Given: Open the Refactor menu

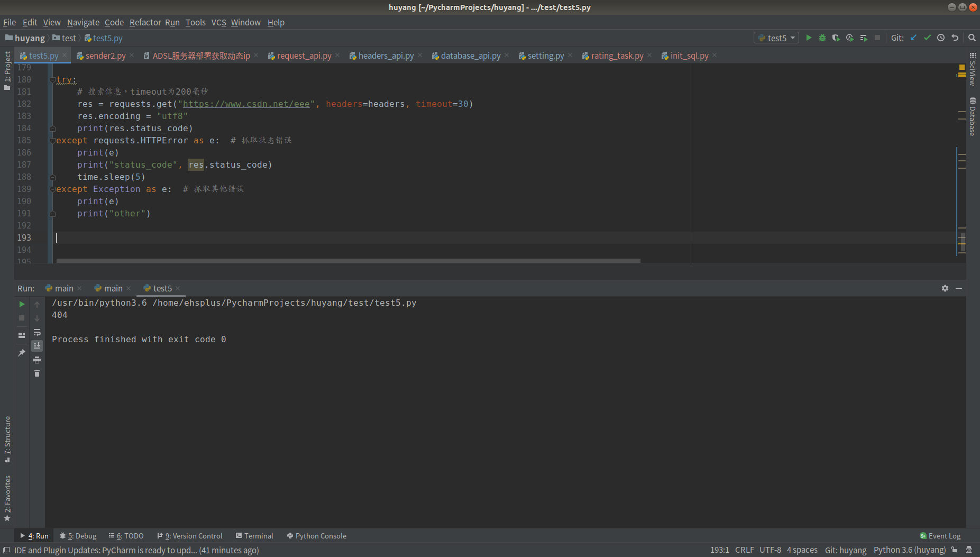Looking at the screenshot, I should [x=145, y=22].
